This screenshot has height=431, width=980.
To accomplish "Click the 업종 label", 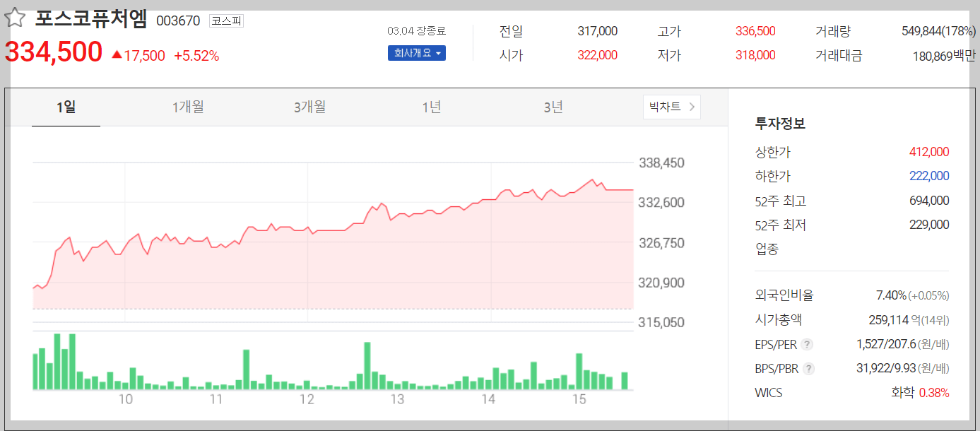I will pyautogui.click(x=767, y=249).
